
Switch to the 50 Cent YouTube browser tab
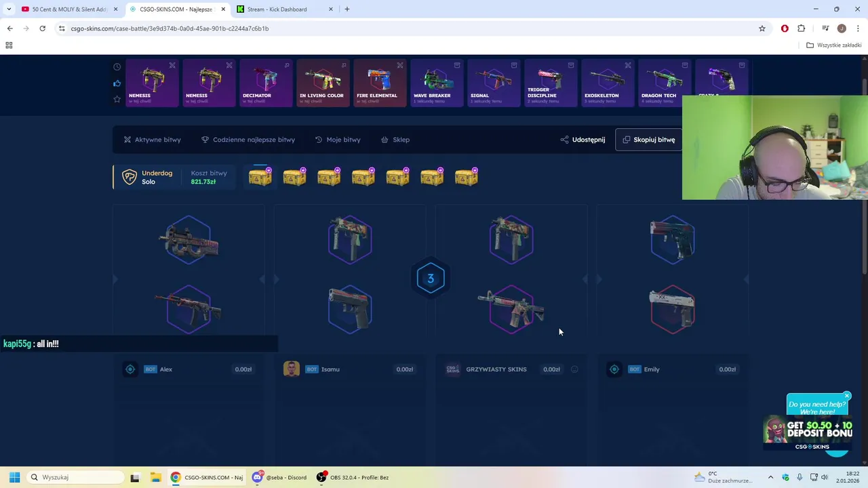(69, 9)
